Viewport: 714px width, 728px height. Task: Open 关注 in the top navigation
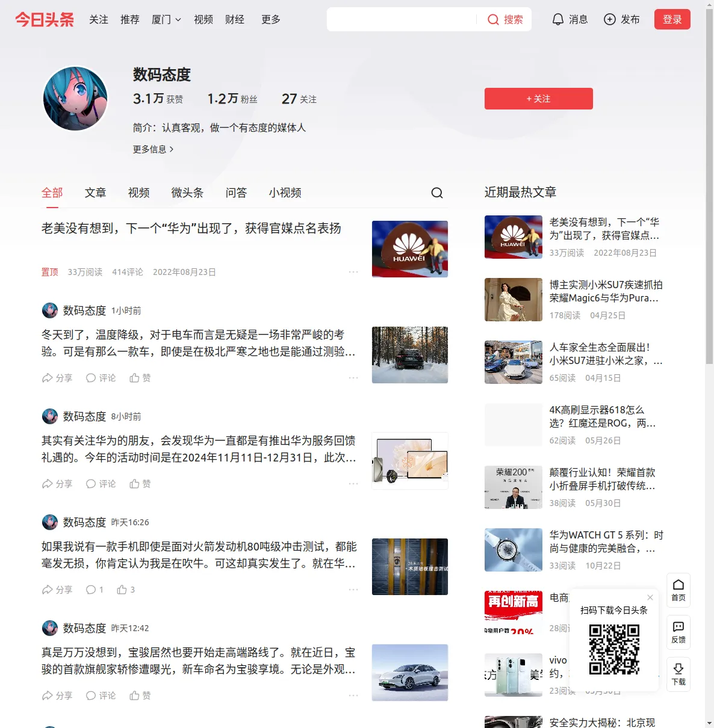point(99,19)
